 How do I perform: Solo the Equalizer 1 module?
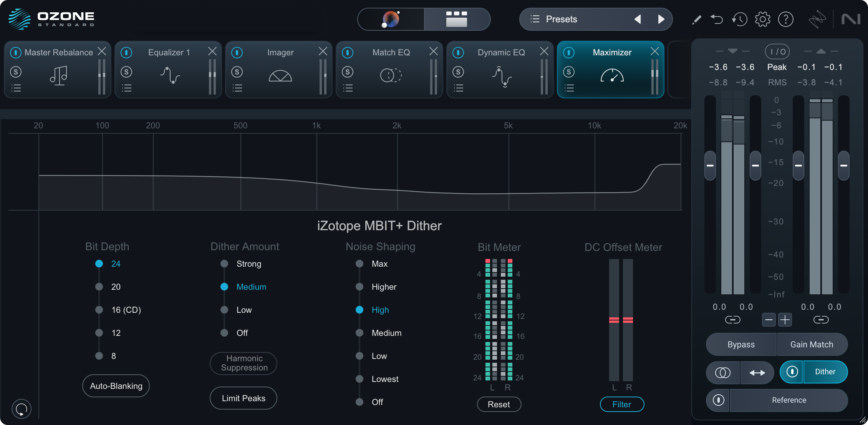tap(127, 72)
